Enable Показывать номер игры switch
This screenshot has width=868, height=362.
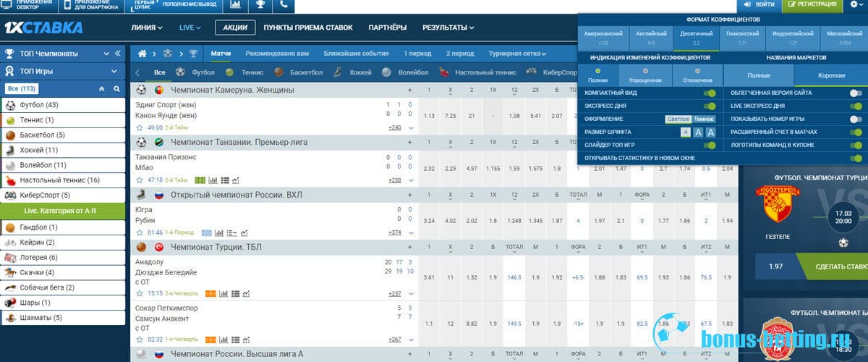point(856,119)
